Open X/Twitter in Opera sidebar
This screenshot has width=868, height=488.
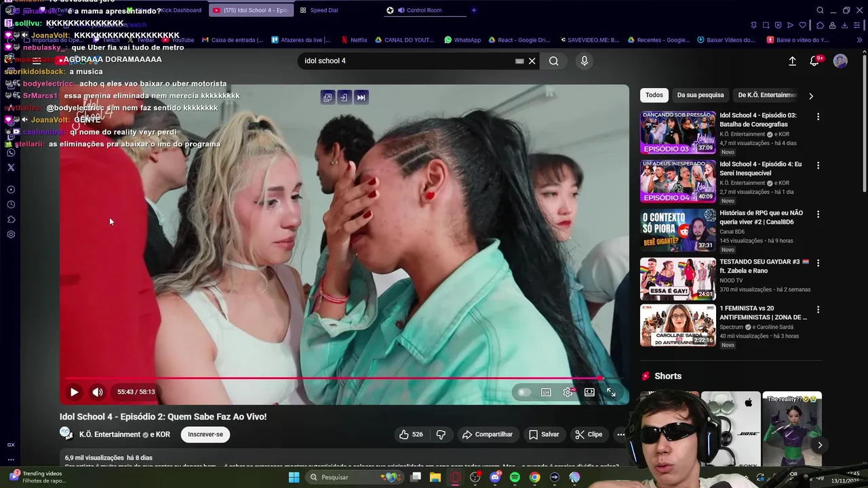pyautogui.click(x=11, y=167)
